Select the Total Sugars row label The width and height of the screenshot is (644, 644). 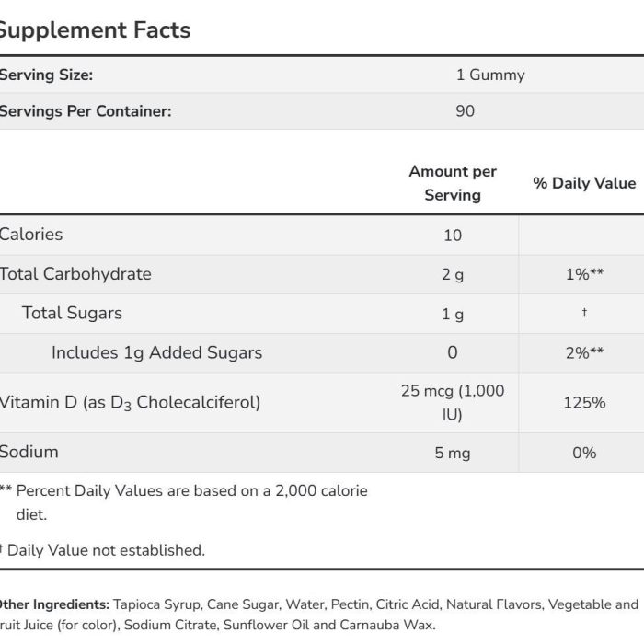[x=72, y=313]
